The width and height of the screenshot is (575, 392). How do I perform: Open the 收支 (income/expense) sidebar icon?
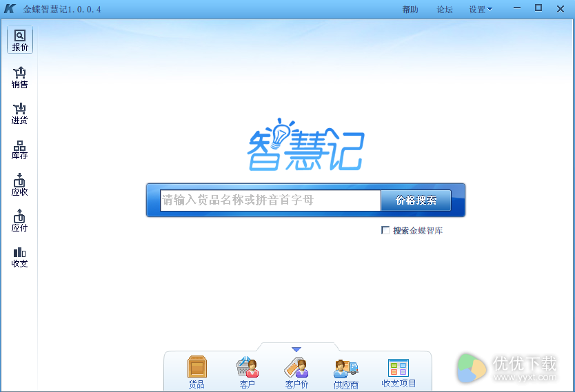click(x=20, y=258)
